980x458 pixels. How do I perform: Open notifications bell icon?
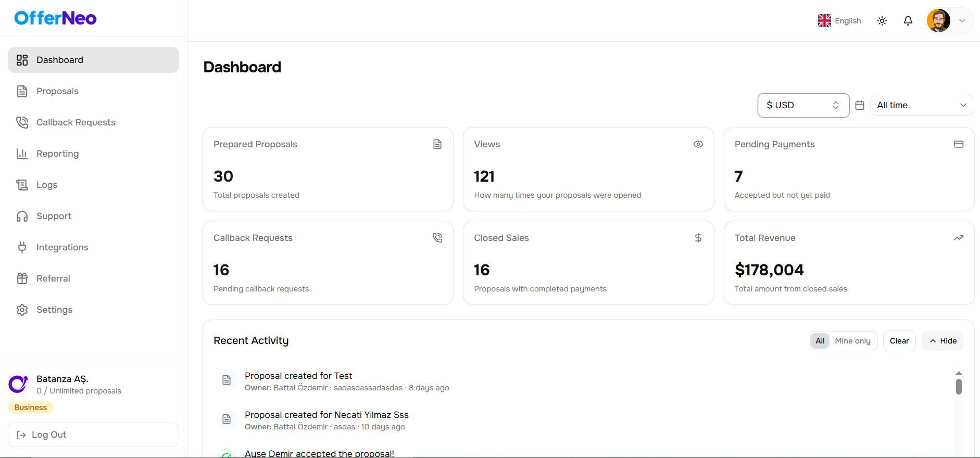(x=908, y=21)
